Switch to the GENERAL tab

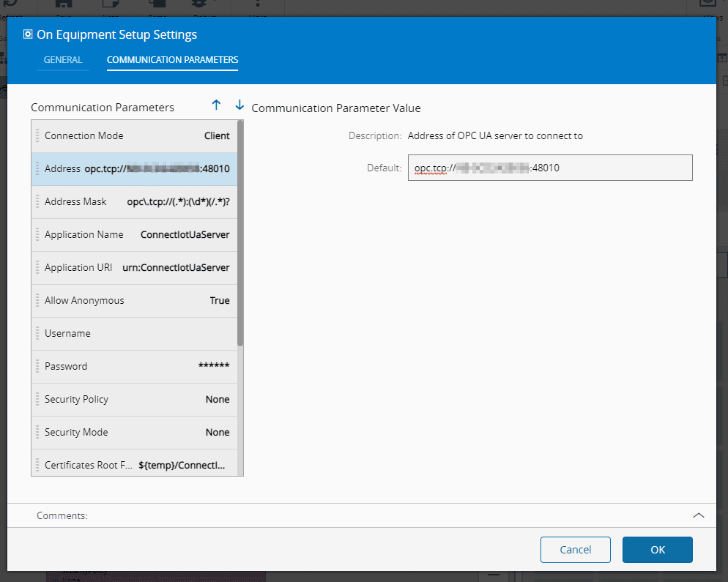tap(63, 60)
